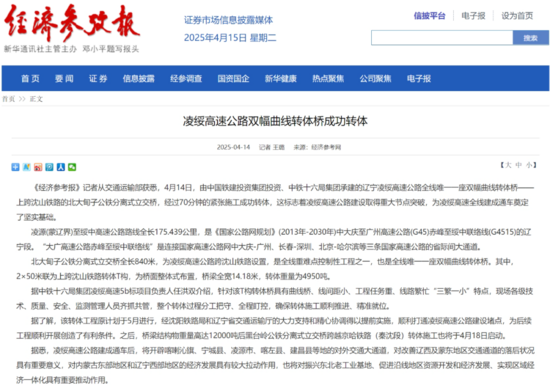Open the 国资国企 navigation tab
Image resolution: width=550 pixels, height=388 pixels.
(233, 79)
